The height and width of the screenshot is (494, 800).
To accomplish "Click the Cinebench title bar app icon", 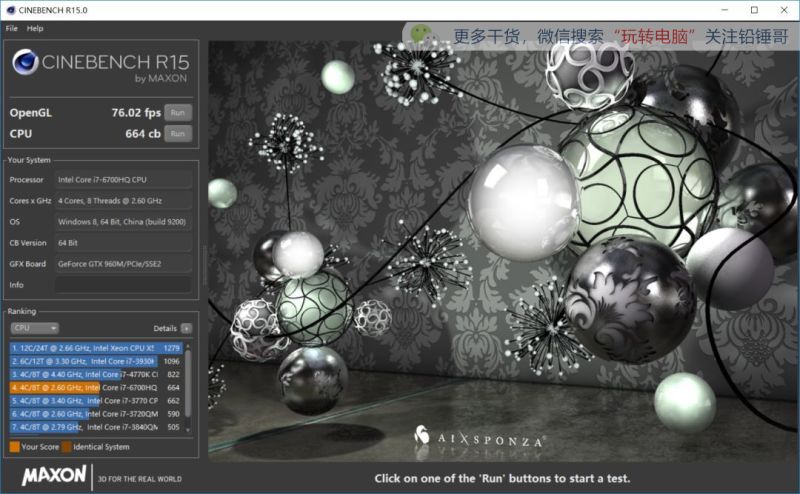I will click(10, 10).
